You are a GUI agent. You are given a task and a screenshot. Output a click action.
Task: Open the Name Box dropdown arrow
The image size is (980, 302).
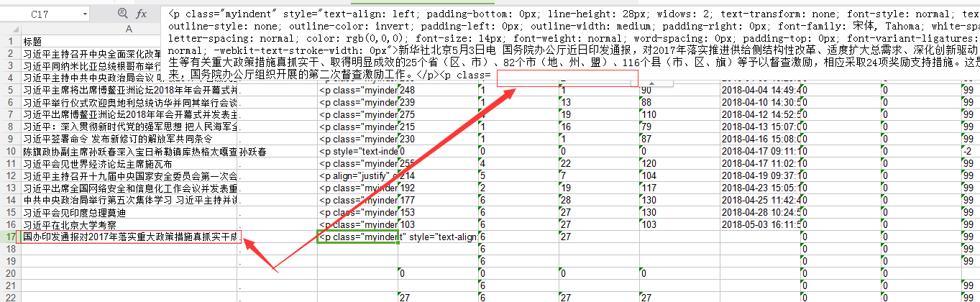point(85,14)
